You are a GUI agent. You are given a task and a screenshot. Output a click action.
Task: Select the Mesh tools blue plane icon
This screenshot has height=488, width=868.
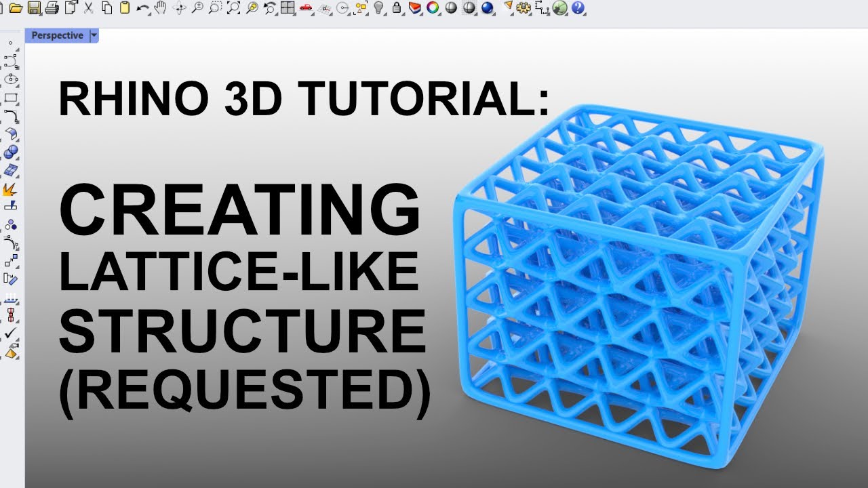click(11, 171)
